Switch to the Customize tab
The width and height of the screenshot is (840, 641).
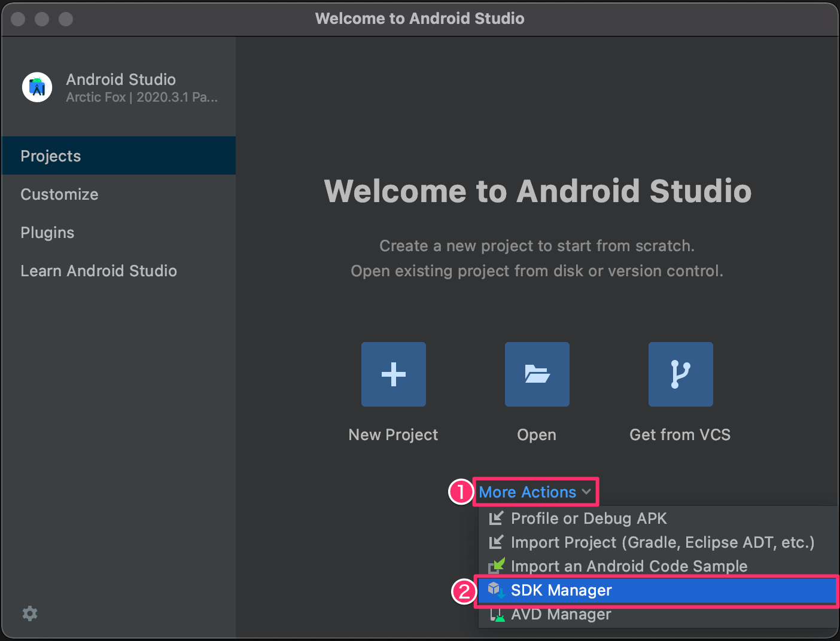(118, 194)
